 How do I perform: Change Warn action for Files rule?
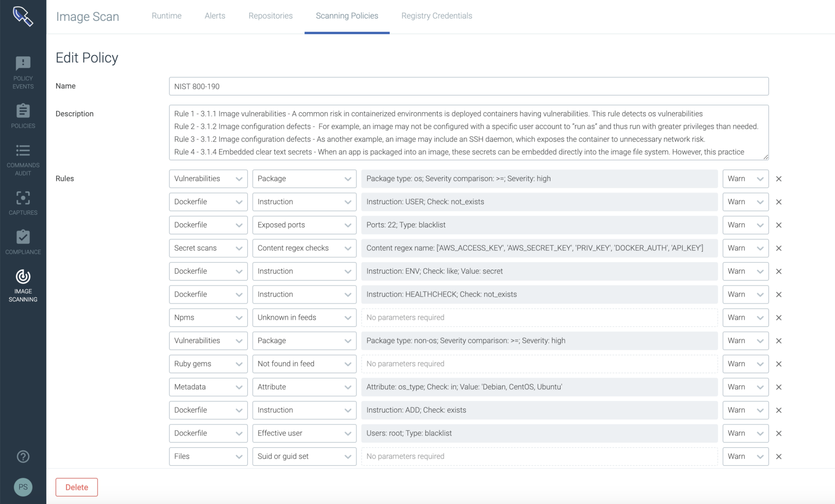[746, 456]
